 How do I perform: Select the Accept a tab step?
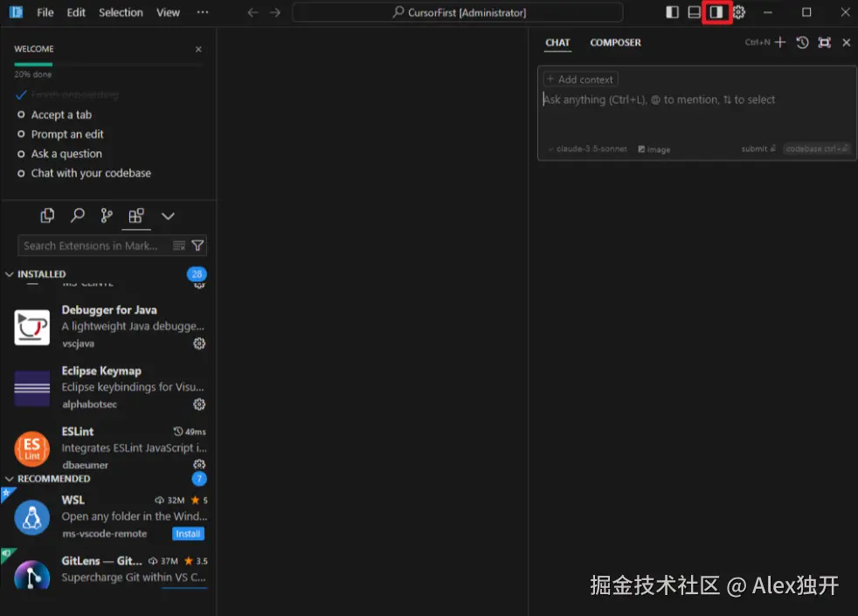[61, 114]
